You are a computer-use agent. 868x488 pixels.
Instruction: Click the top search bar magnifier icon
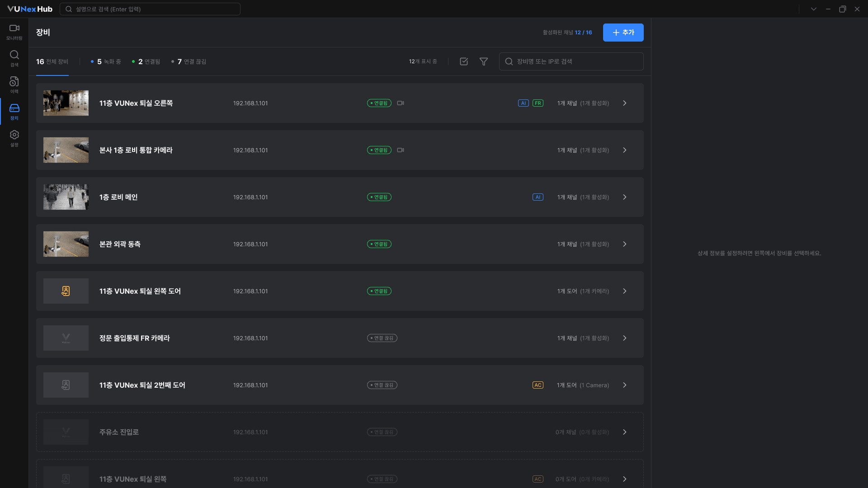[69, 9]
